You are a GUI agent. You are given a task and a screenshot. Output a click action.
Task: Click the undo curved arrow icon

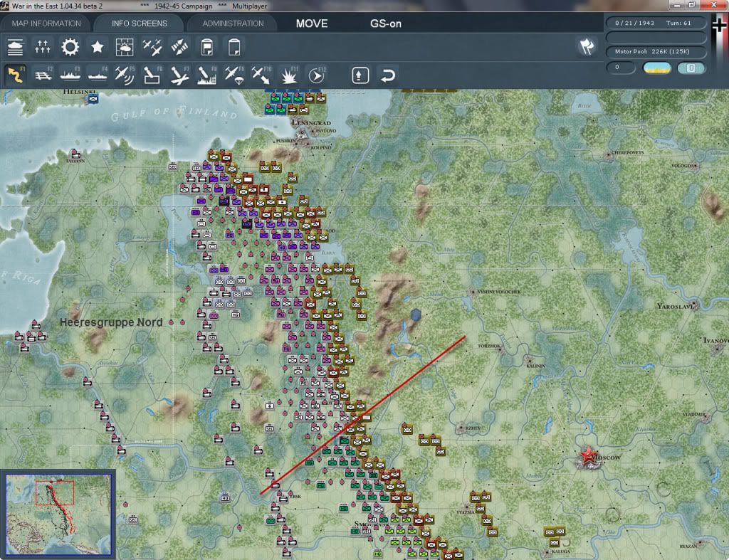(x=388, y=75)
